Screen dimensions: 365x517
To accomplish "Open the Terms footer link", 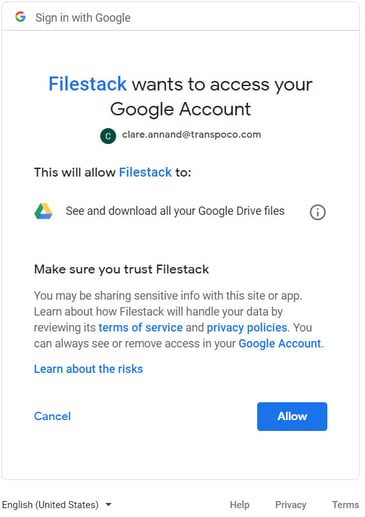I will 345,505.
